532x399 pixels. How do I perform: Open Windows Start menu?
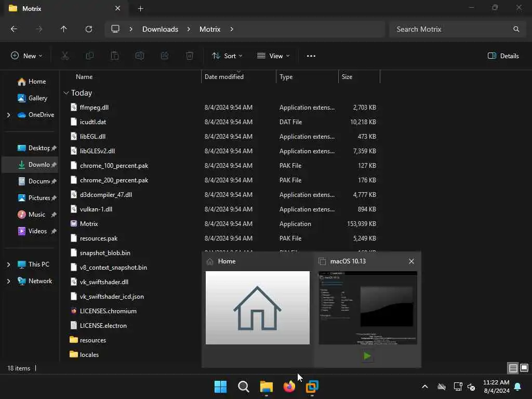220,387
